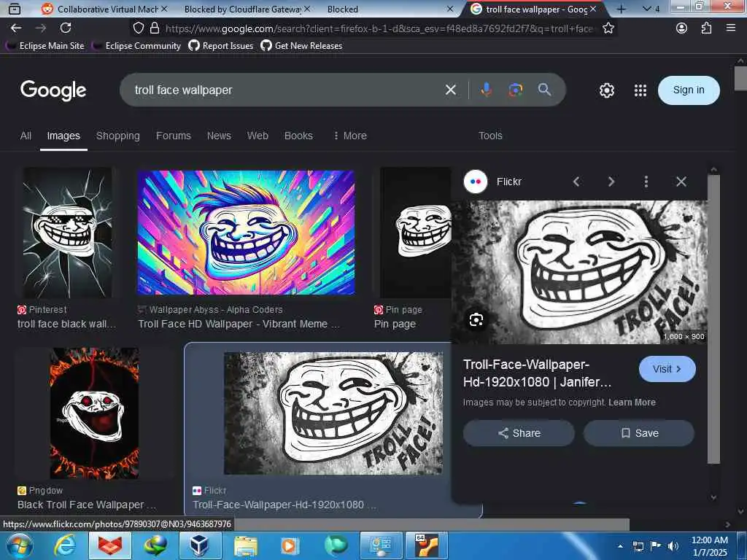The height and width of the screenshot is (560, 747).
Task: Click the page vertical scrollbar thumb
Action: (740, 78)
